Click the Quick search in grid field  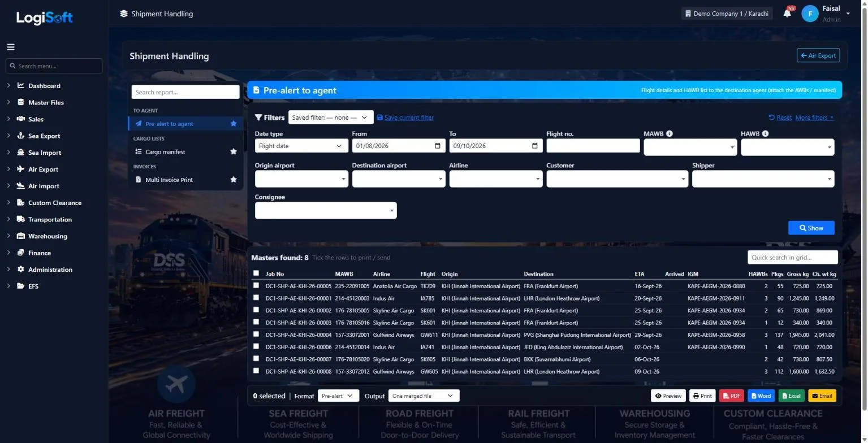792,257
